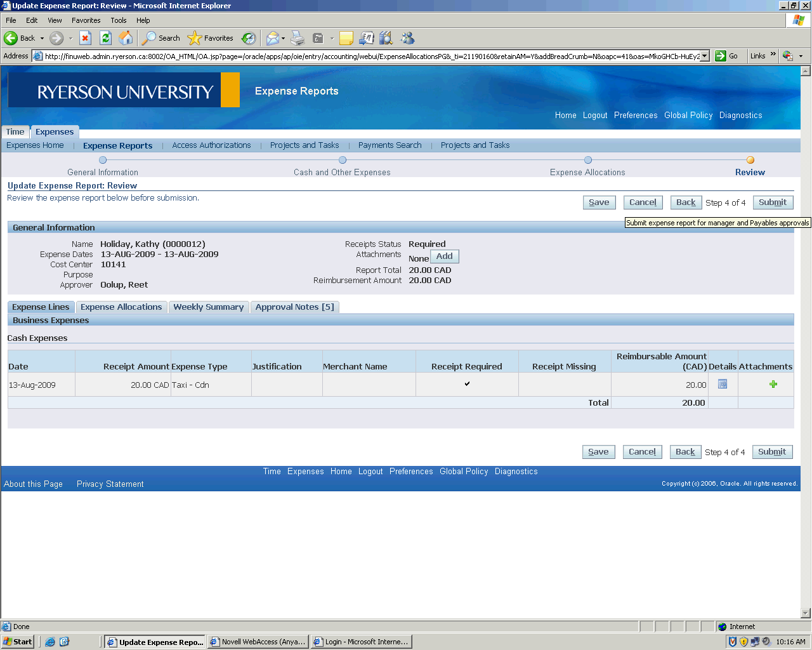Switch to Novell WebAccess taskbar window

[x=258, y=642]
